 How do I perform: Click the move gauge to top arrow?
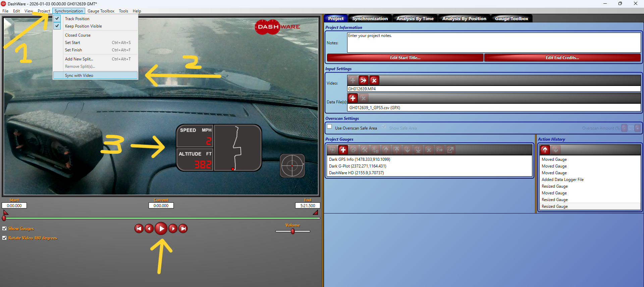coord(396,150)
